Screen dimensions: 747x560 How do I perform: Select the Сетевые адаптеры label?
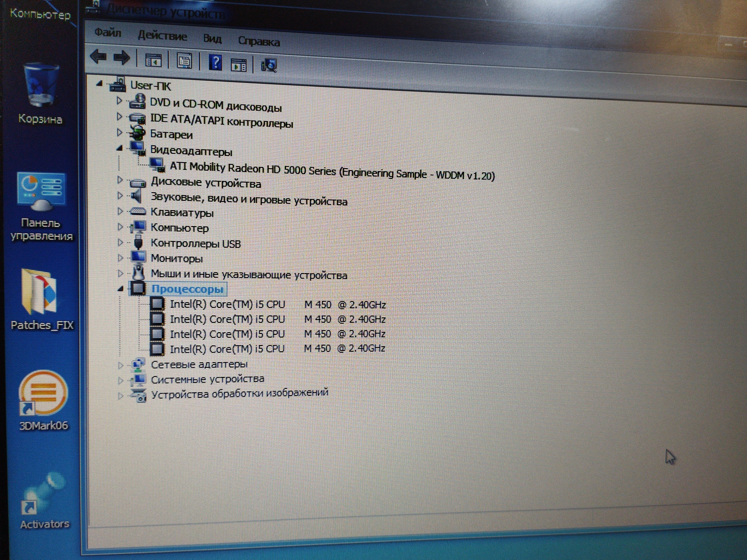pos(199,364)
